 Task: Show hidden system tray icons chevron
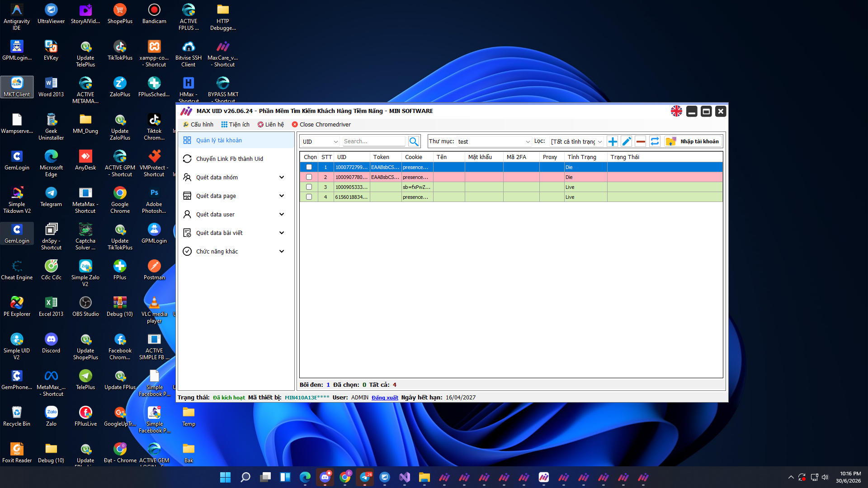pos(791,477)
